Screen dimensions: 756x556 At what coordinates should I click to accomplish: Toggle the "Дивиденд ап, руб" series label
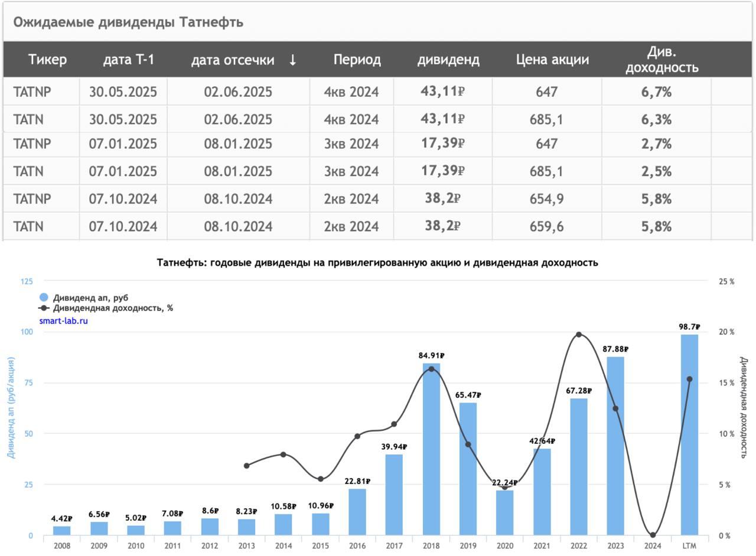(x=90, y=297)
